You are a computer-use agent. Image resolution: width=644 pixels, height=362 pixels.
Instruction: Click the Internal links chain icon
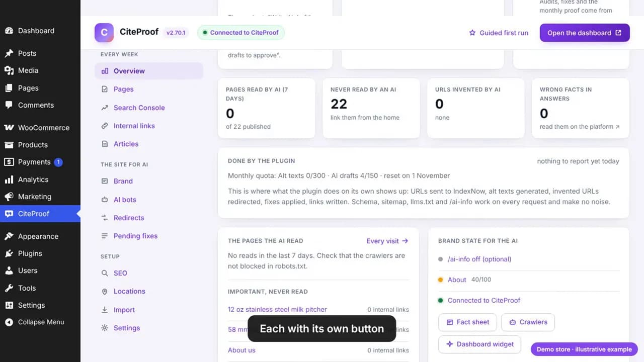click(105, 126)
